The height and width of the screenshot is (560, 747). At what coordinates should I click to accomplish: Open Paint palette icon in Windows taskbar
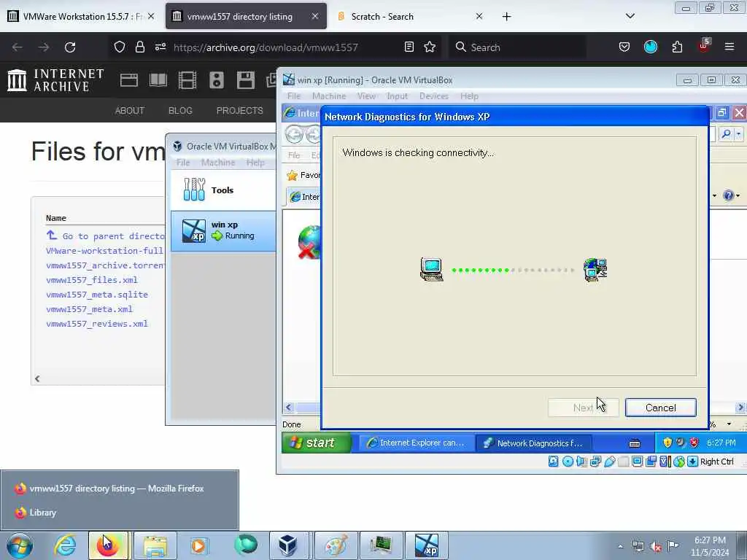point(336,545)
